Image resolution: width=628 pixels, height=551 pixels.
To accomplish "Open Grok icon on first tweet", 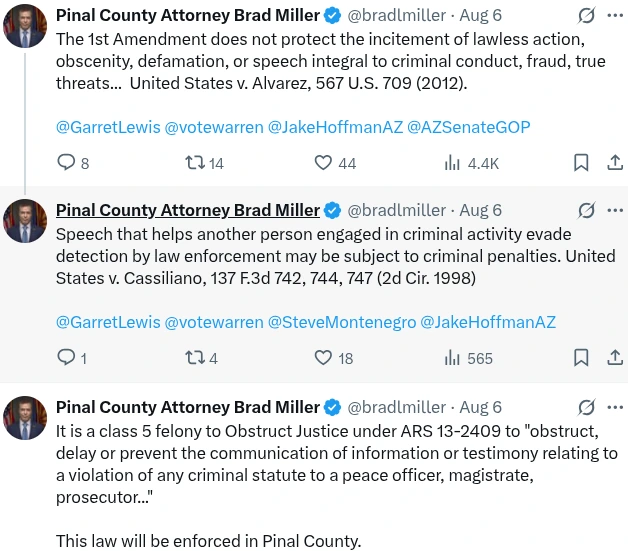I will tap(586, 15).
